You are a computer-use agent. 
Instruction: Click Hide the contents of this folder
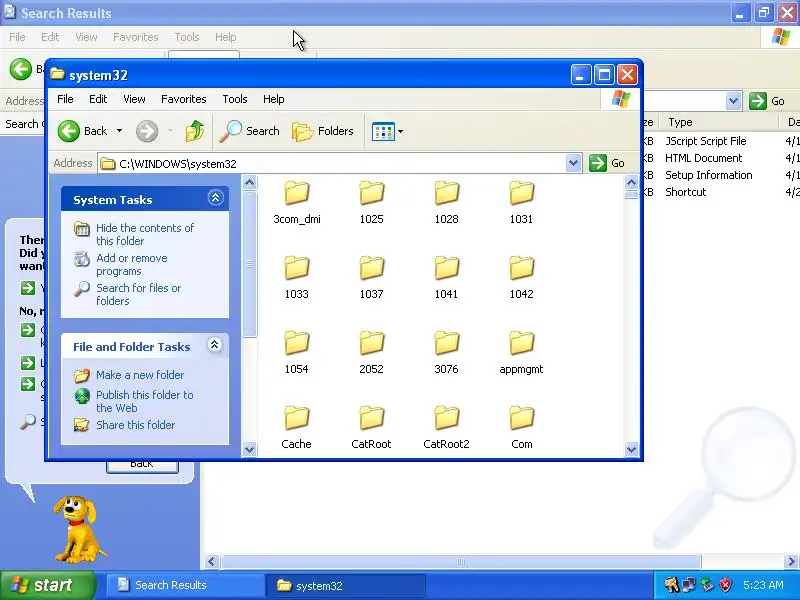pos(145,234)
